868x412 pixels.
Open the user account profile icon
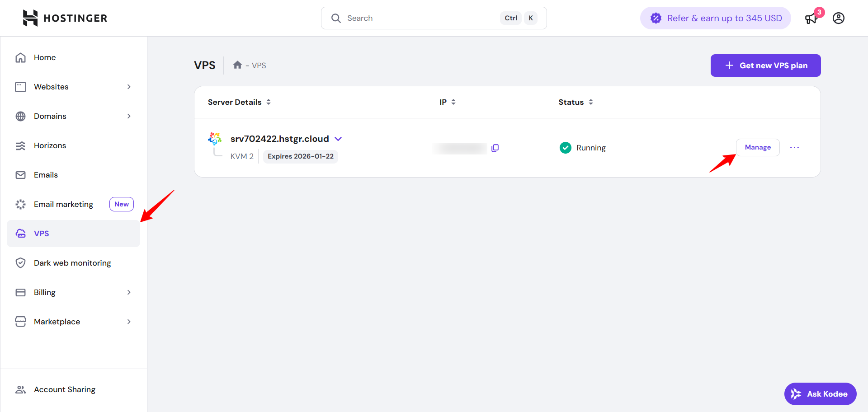[x=839, y=18]
